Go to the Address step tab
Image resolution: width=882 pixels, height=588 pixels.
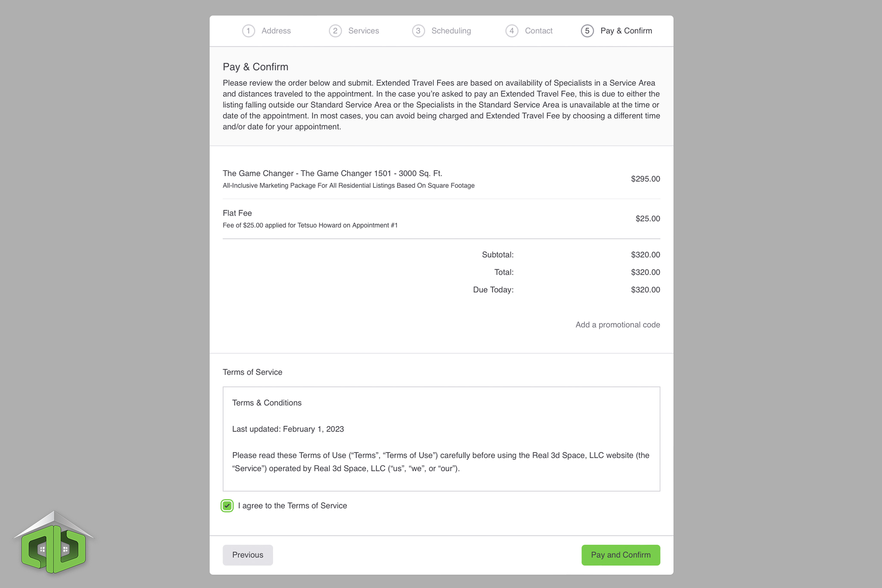click(267, 31)
